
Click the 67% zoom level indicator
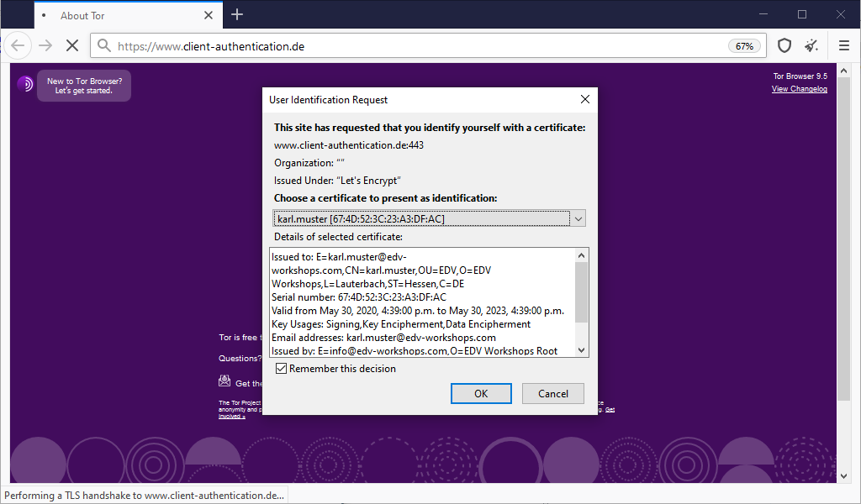pyautogui.click(x=744, y=46)
